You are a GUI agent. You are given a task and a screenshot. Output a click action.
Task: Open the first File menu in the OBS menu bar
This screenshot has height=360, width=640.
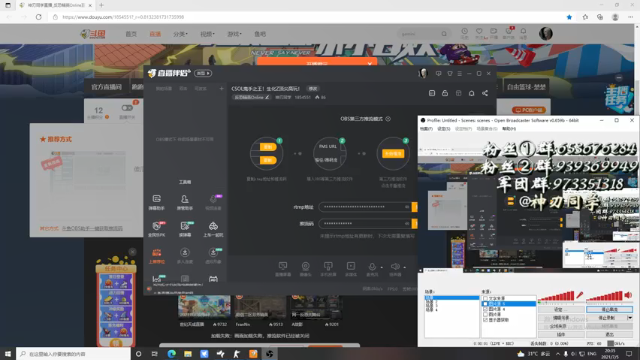click(426, 129)
